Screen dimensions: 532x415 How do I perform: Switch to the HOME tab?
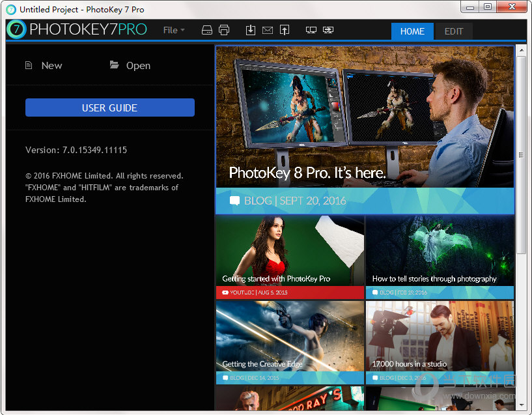412,31
